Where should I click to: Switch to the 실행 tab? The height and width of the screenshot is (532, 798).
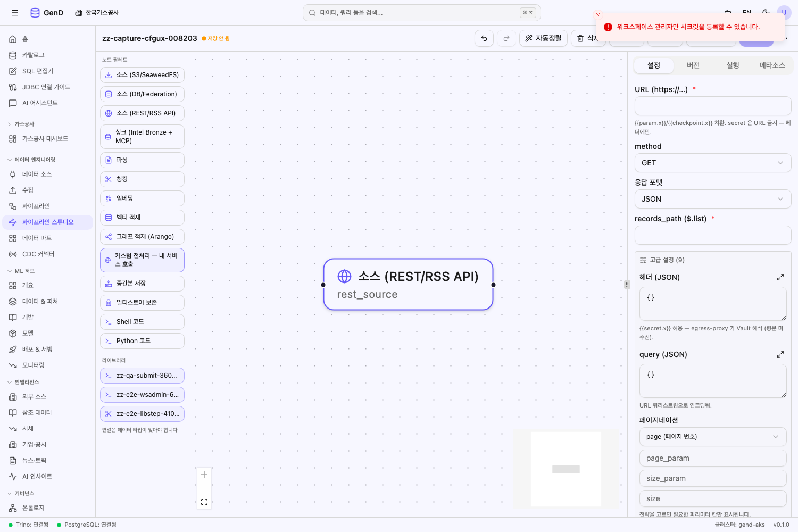pos(733,65)
